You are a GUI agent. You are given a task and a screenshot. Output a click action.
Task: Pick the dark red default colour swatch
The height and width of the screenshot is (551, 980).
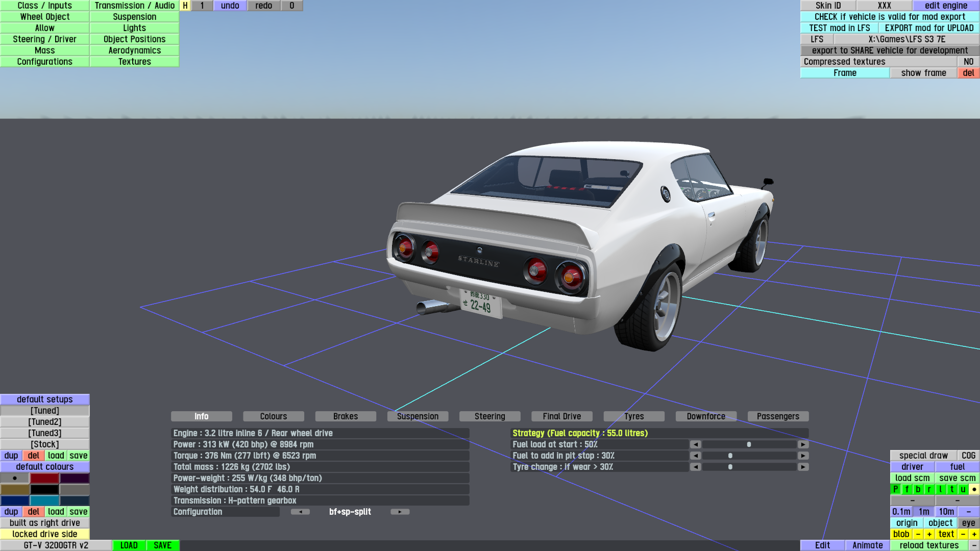(45, 478)
